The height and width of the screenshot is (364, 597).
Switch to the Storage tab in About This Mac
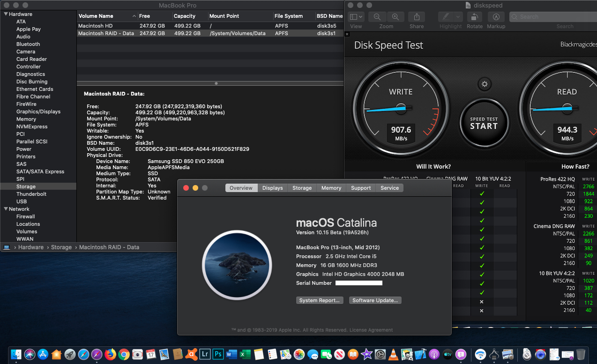[302, 188]
